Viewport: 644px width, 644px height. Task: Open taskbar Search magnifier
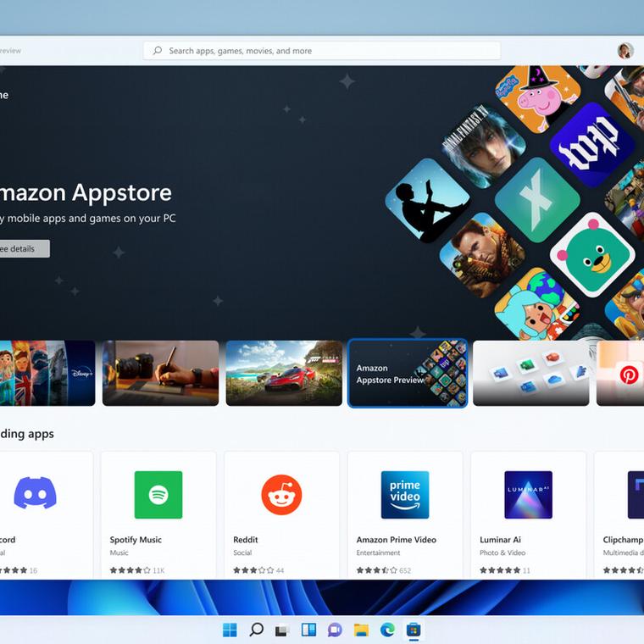pyautogui.click(x=256, y=630)
